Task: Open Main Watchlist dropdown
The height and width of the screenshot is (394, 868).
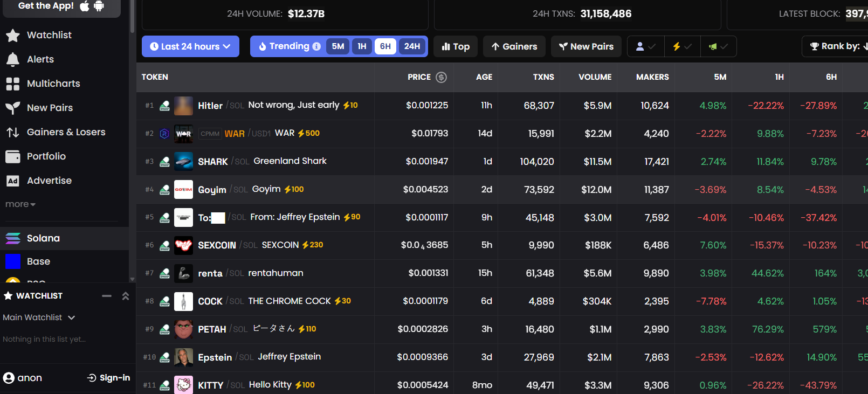Action: [39, 317]
